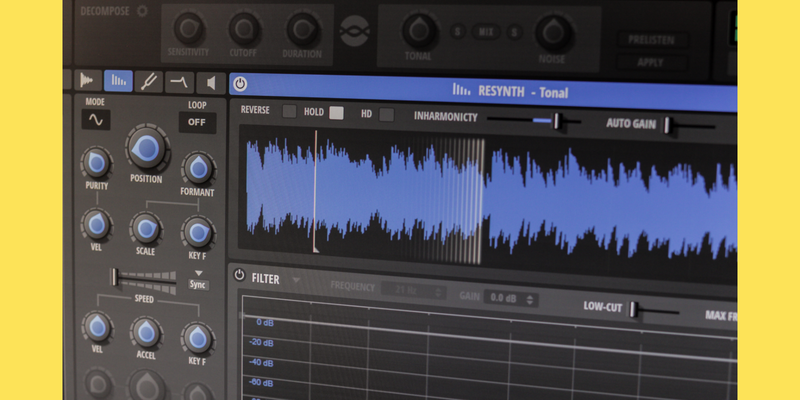Toggle the Hold checkbox

pos(336,113)
